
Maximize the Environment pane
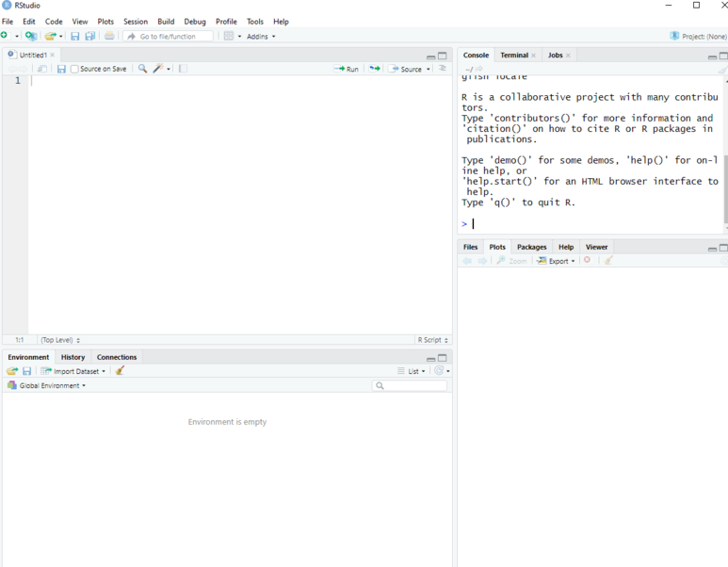tap(443, 358)
